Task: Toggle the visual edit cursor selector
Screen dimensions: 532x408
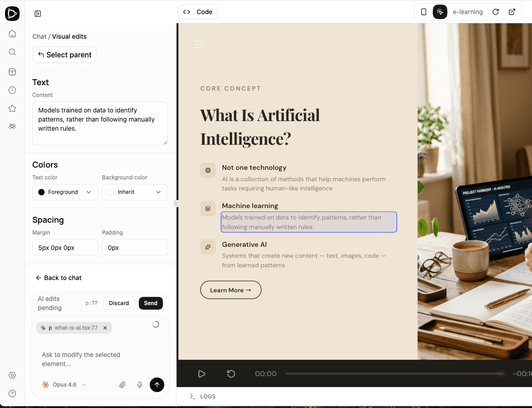Action: coord(440,11)
